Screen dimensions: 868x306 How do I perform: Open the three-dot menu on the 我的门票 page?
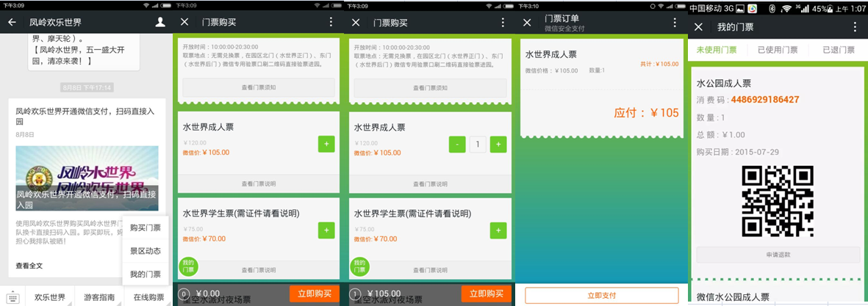(x=854, y=26)
